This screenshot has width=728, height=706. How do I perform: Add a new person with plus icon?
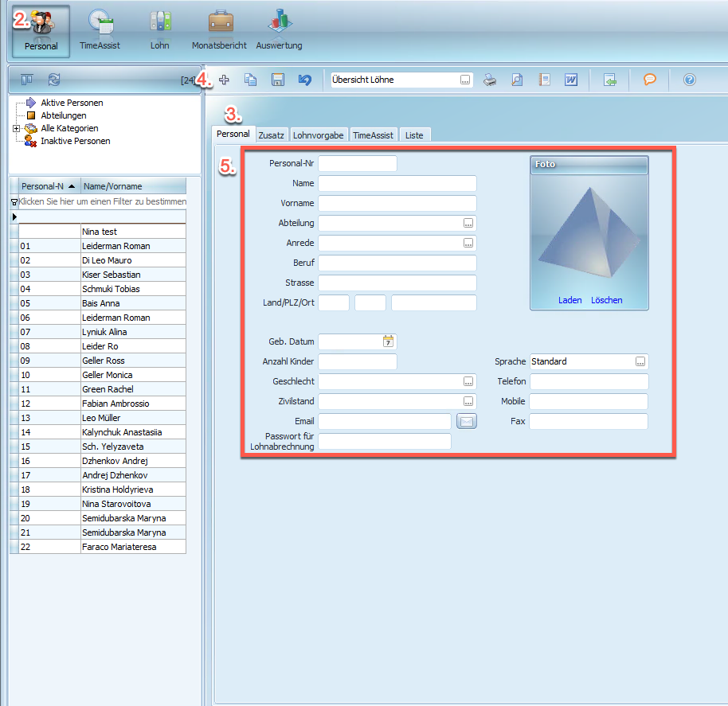(x=224, y=80)
